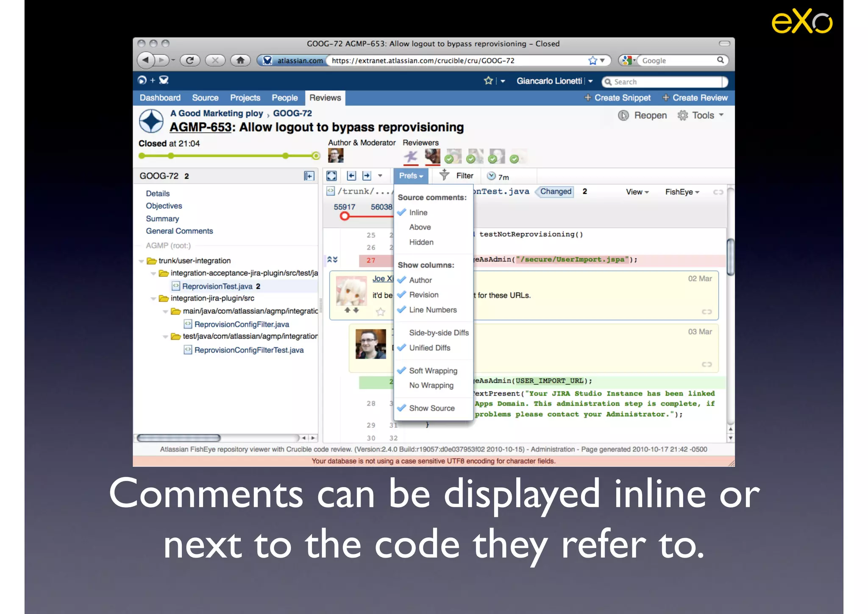Click revision 55917 marker on revision slider
The height and width of the screenshot is (614, 868).
point(345,216)
